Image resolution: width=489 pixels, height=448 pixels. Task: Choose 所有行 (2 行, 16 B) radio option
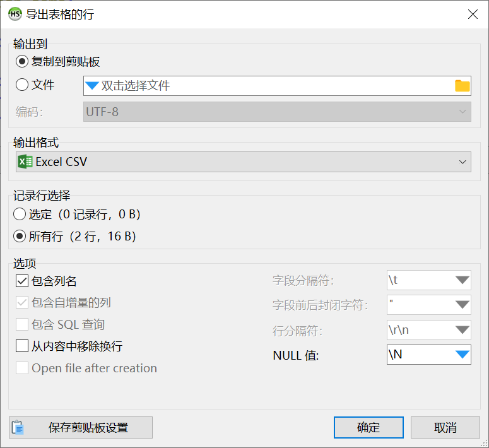[x=20, y=237]
